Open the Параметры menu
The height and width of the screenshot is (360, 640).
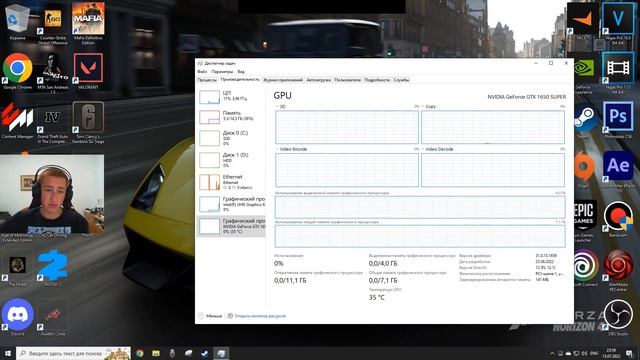tap(222, 72)
